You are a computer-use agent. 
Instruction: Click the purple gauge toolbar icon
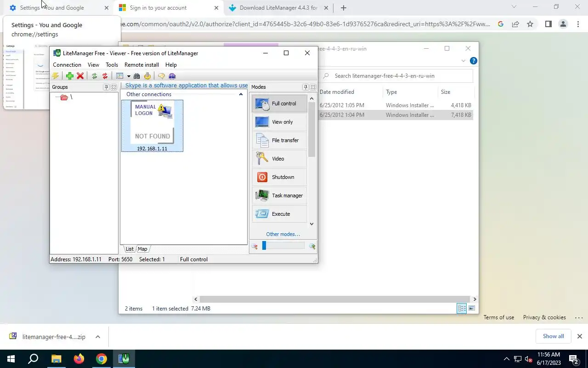tap(172, 76)
